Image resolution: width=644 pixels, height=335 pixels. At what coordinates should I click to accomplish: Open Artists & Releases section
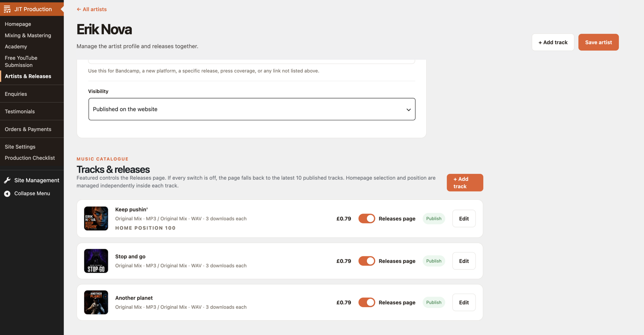[28, 76]
